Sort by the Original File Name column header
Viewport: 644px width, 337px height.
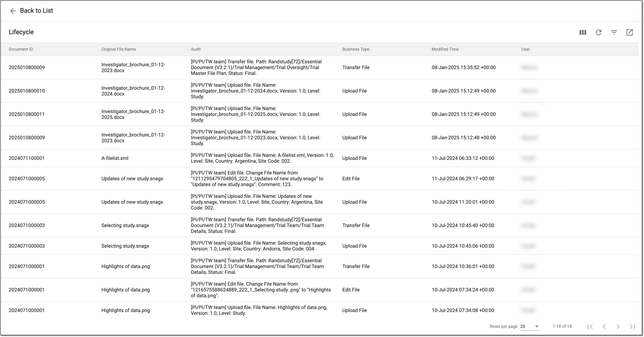coord(118,49)
